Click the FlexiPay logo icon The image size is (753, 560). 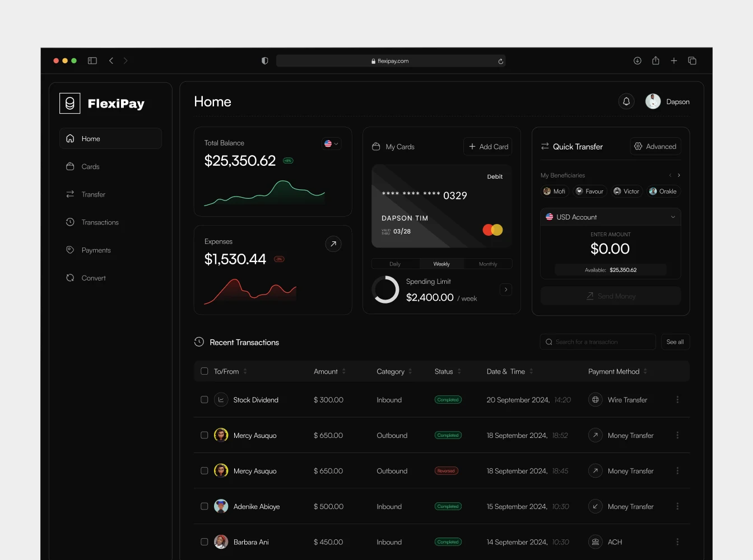(x=70, y=104)
